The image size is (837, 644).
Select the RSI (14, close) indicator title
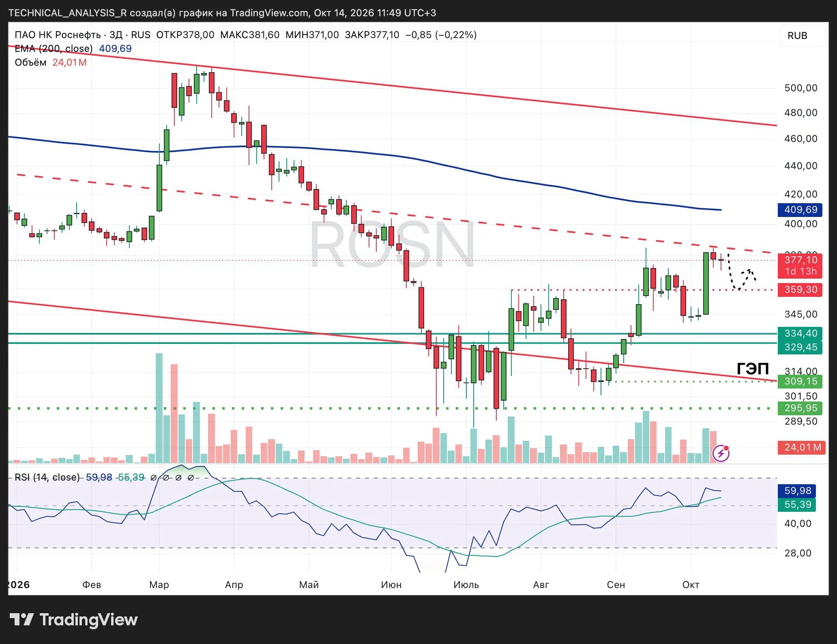[47, 477]
